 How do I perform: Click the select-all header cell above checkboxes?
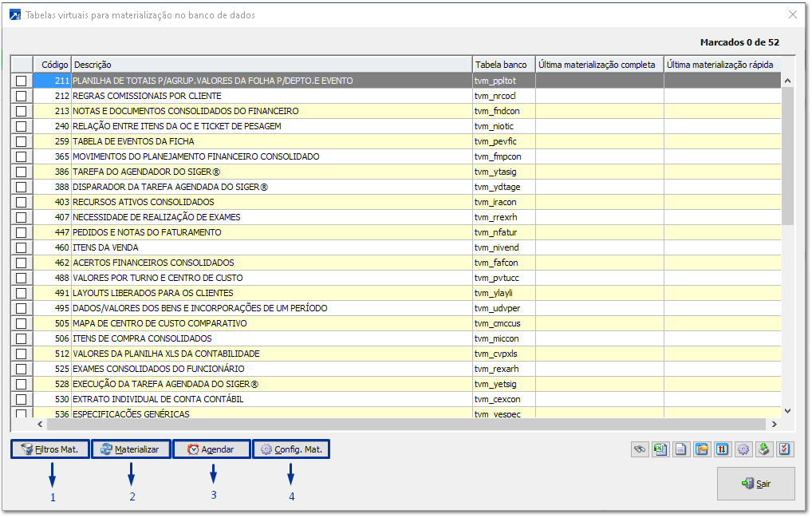pyautogui.click(x=22, y=65)
